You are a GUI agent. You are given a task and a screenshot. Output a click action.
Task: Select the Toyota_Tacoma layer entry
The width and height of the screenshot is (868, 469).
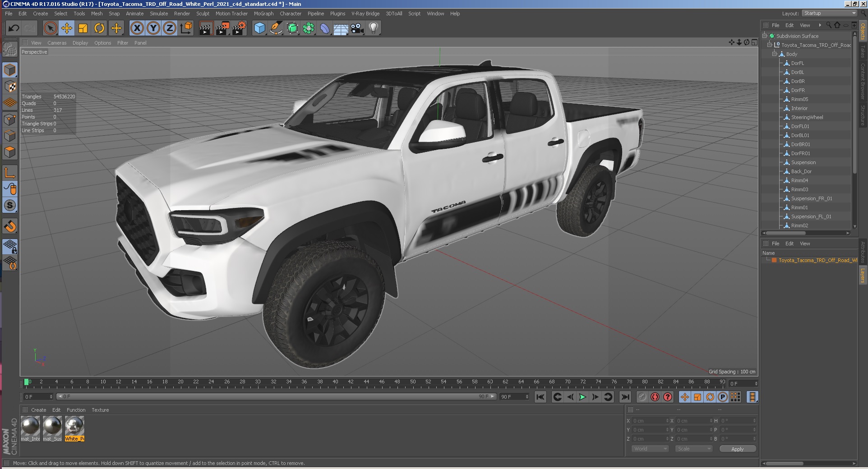tap(817, 260)
